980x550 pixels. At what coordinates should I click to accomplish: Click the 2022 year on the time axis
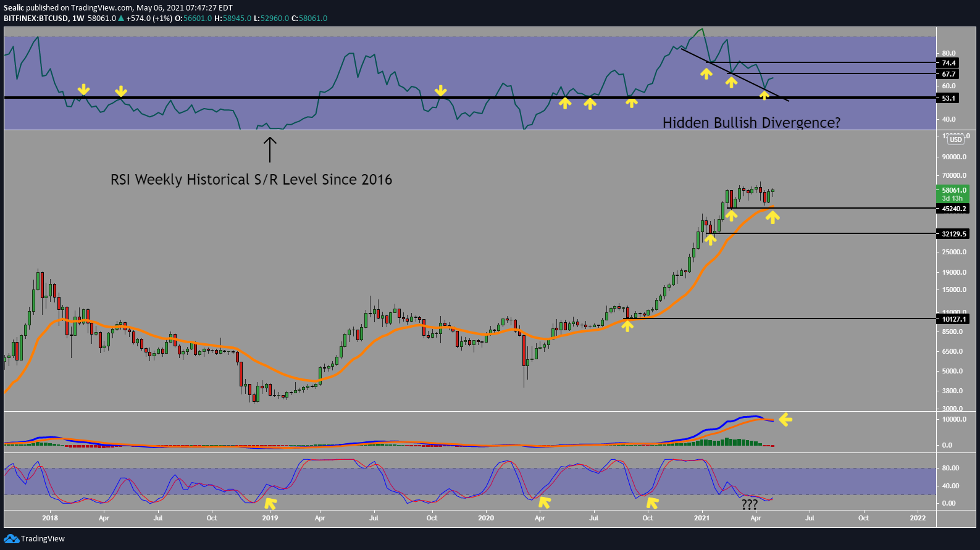[x=918, y=518]
